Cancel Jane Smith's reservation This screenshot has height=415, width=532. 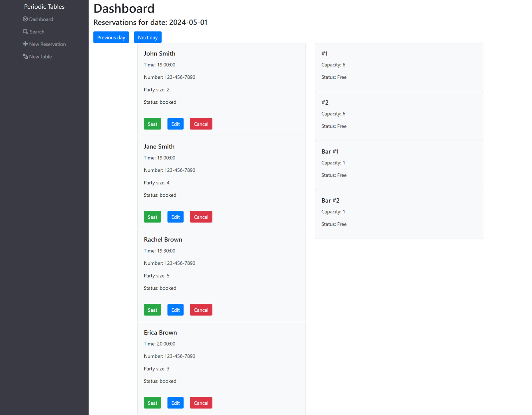pyautogui.click(x=201, y=217)
